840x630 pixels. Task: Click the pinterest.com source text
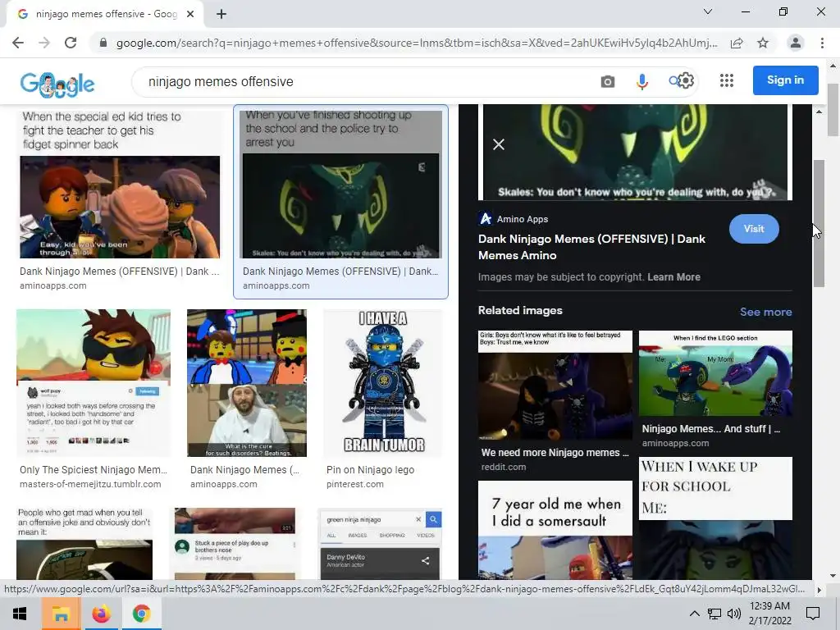[x=354, y=484]
